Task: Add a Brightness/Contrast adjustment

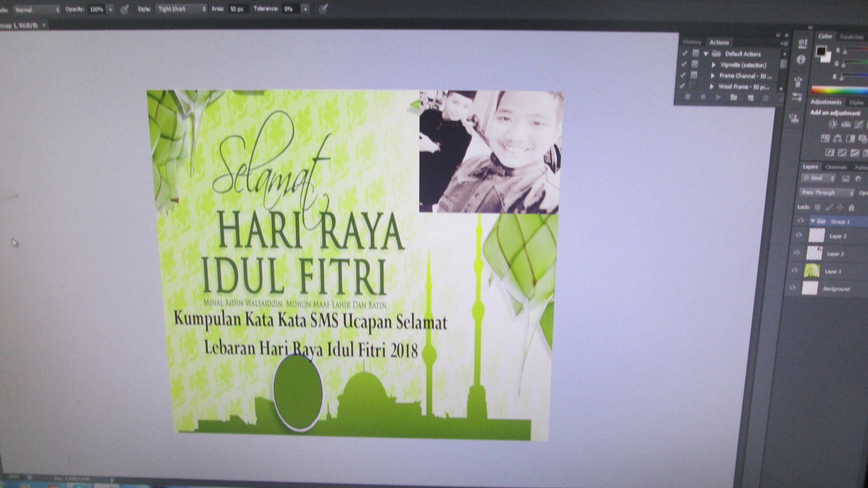Action: [x=833, y=125]
